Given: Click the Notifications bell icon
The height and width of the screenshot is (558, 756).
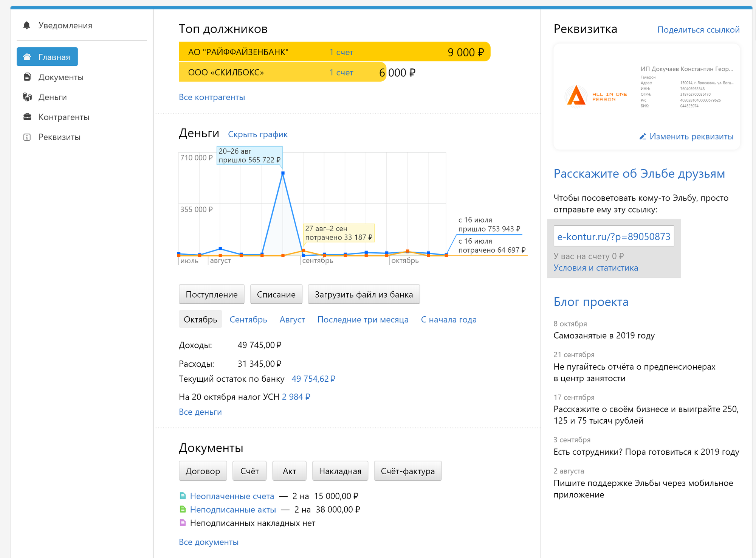Looking at the screenshot, I should coord(26,25).
